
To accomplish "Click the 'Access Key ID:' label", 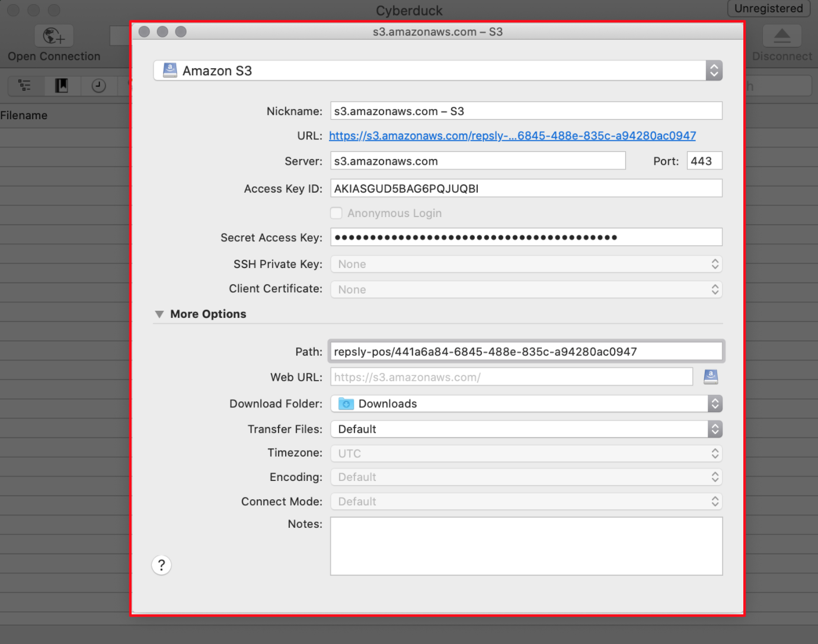I will pyautogui.click(x=283, y=189).
